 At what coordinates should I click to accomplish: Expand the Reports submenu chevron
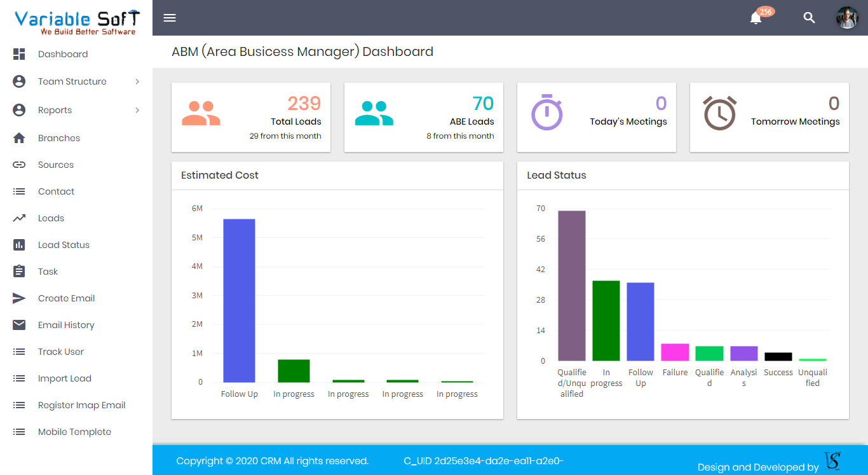[137, 110]
